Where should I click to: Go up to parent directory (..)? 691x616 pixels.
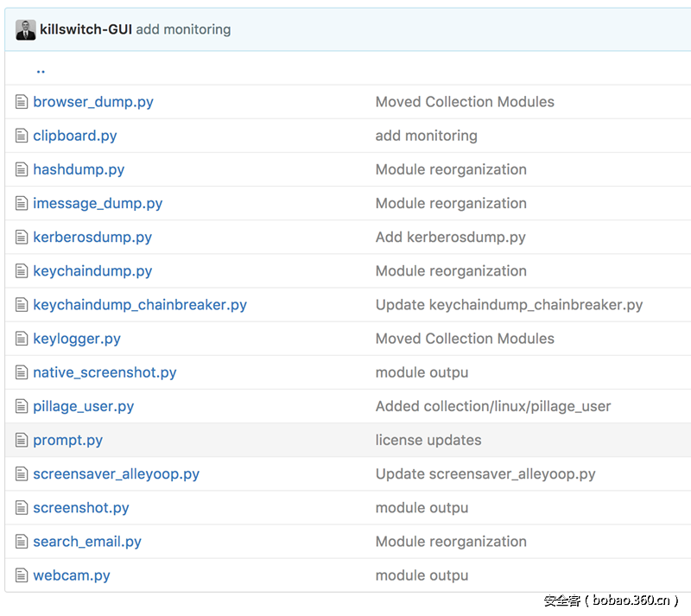click(x=41, y=69)
